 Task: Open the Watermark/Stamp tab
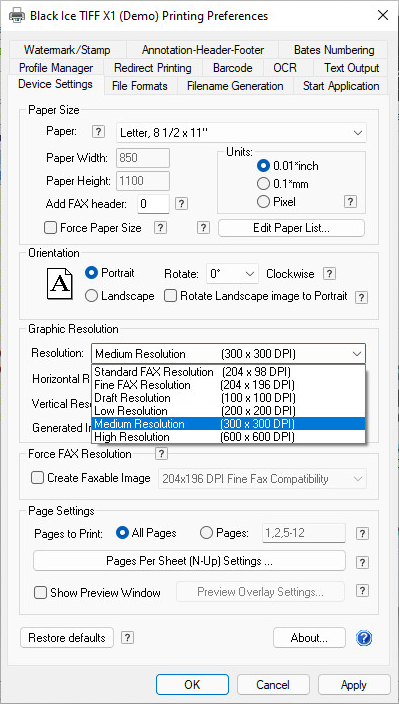click(x=67, y=50)
